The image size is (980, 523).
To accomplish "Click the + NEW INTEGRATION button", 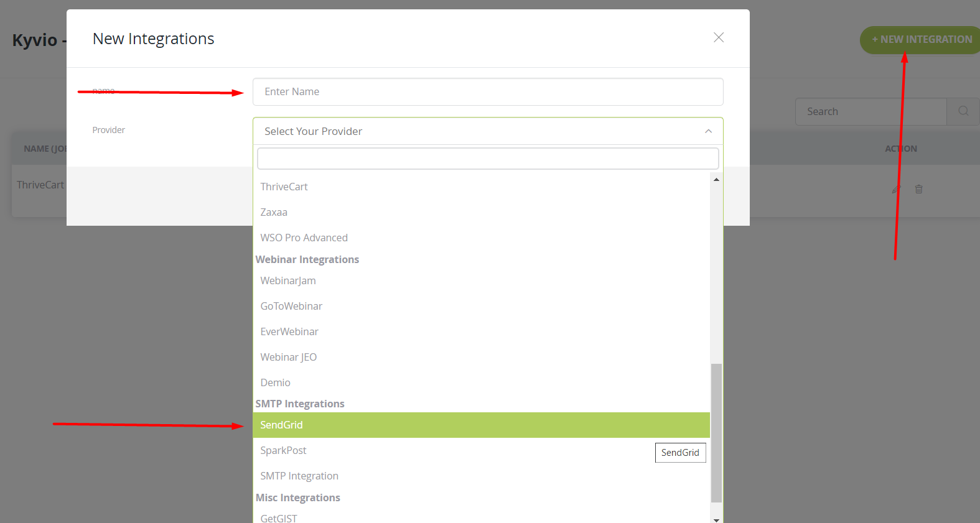I will [921, 40].
